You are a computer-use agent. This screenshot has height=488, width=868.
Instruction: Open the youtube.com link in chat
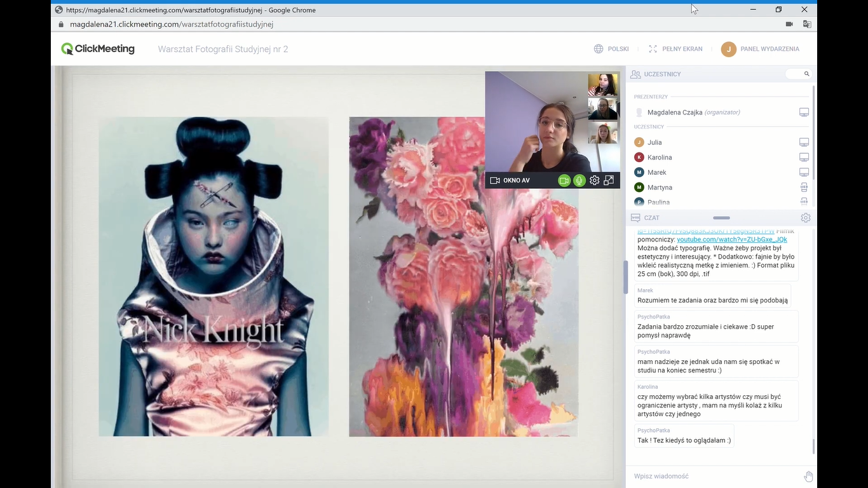731,240
